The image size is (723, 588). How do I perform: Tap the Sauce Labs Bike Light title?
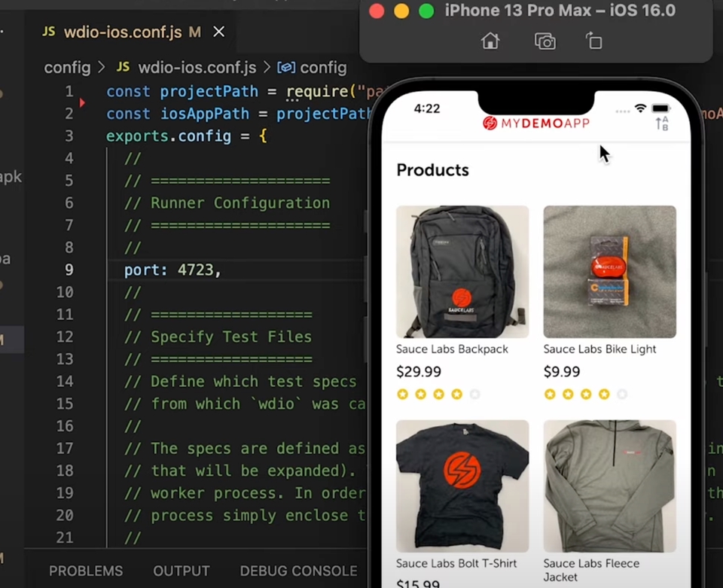click(x=599, y=349)
